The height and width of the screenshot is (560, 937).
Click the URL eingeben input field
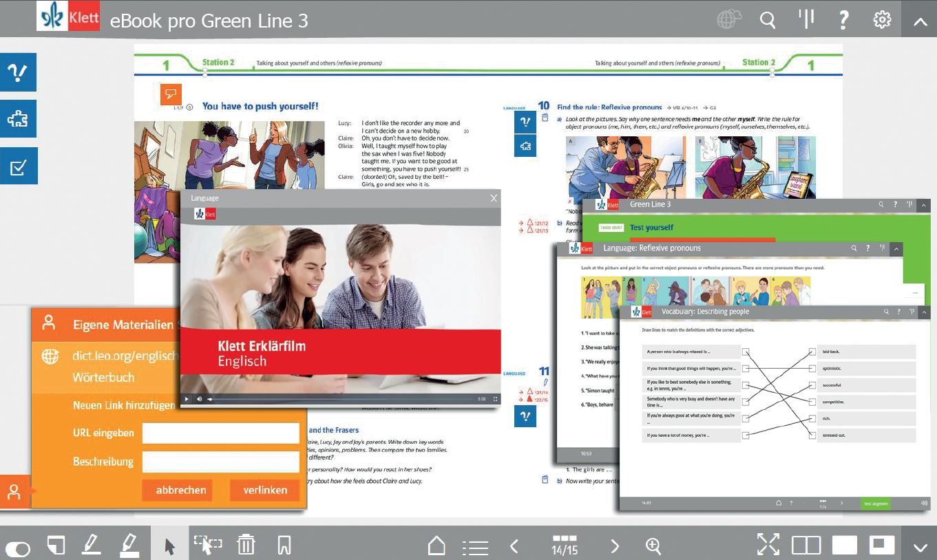click(x=221, y=433)
